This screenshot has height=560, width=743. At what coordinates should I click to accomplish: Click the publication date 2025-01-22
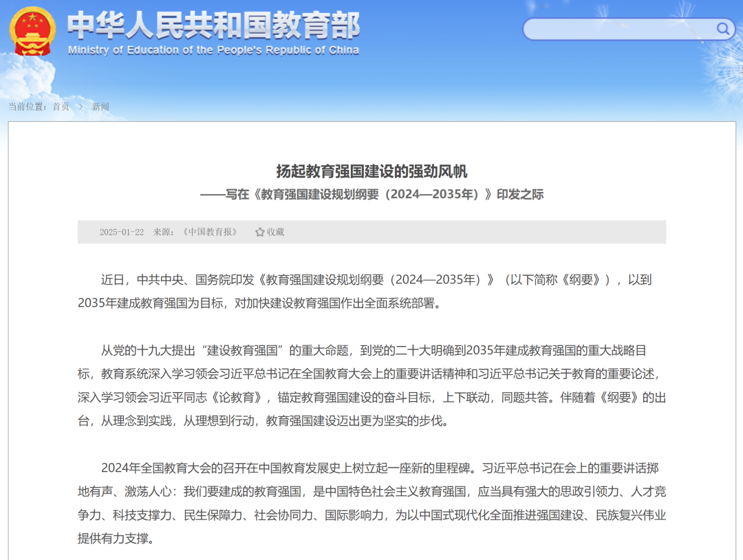[122, 232]
